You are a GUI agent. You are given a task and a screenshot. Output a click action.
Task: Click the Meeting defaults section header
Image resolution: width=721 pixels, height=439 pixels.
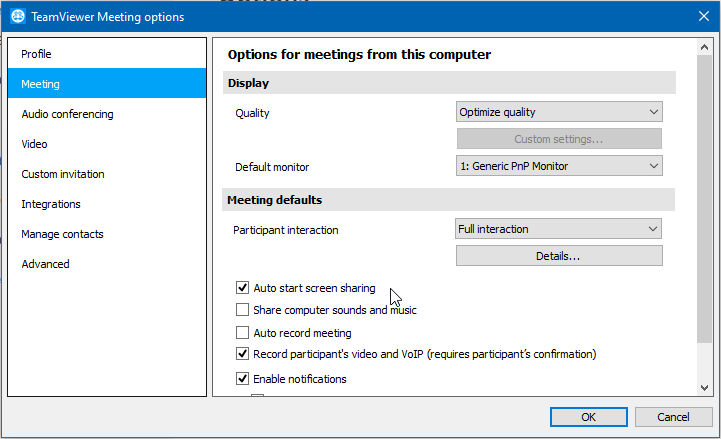tap(448, 200)
